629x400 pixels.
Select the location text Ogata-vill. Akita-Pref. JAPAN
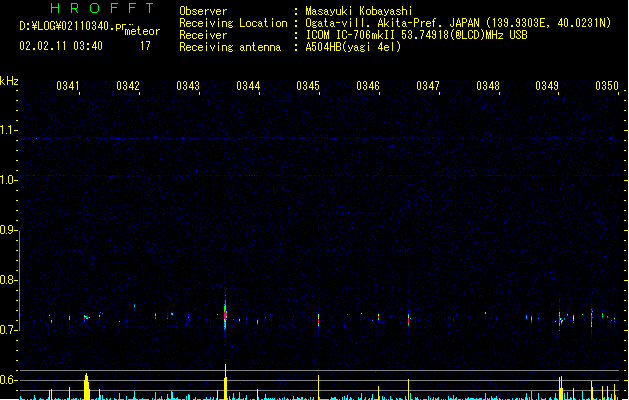click(392, 23)
